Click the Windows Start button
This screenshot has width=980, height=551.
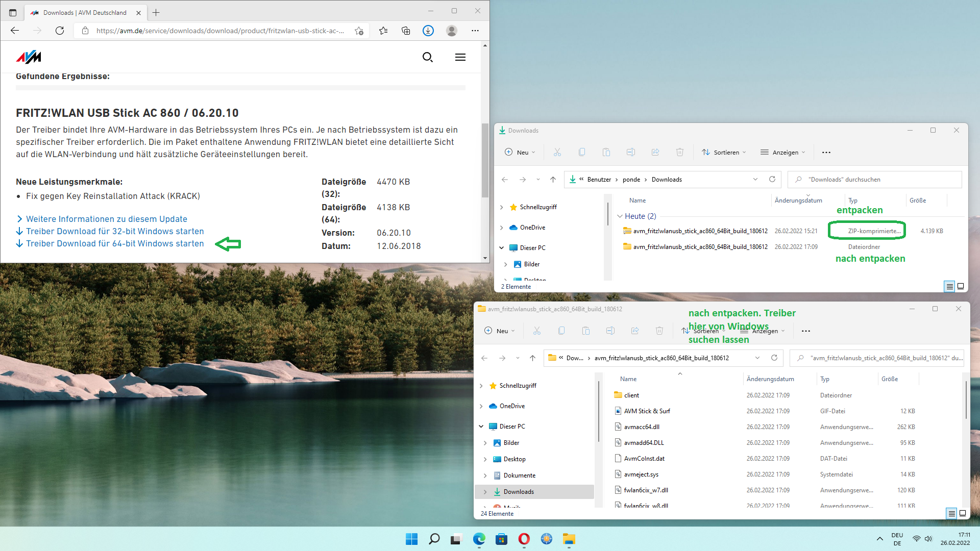tap(411, 539)
